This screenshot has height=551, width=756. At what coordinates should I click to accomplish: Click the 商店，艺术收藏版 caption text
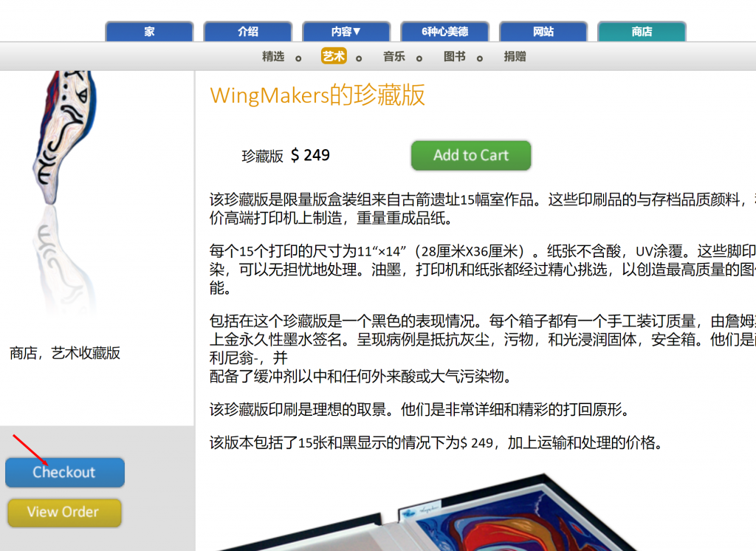coord(65,353)
